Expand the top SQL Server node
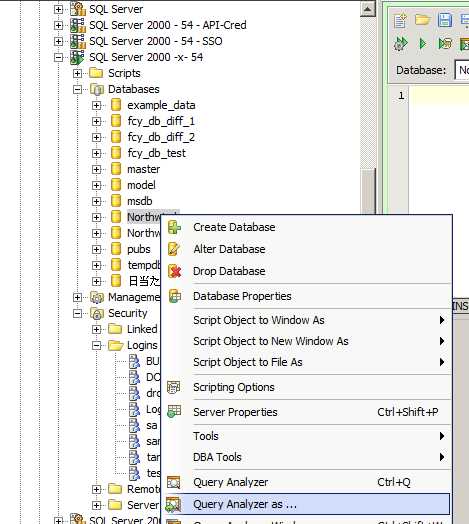The height and width of the screenshot is (524, 469). coord(58,9)
